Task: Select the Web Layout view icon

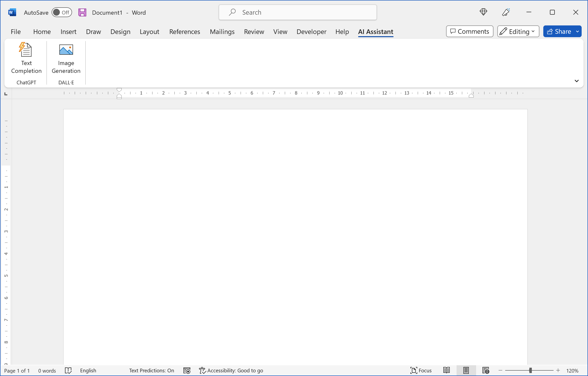Action: click(485, 370)
